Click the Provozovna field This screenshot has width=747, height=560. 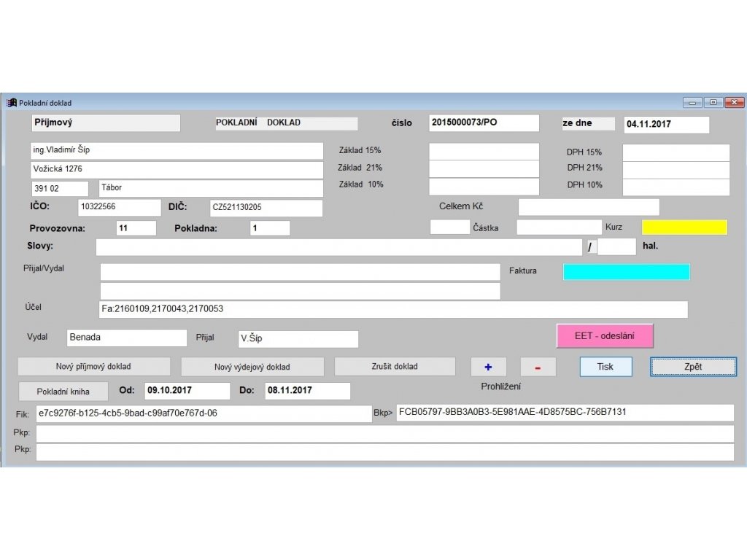[136, 228]
